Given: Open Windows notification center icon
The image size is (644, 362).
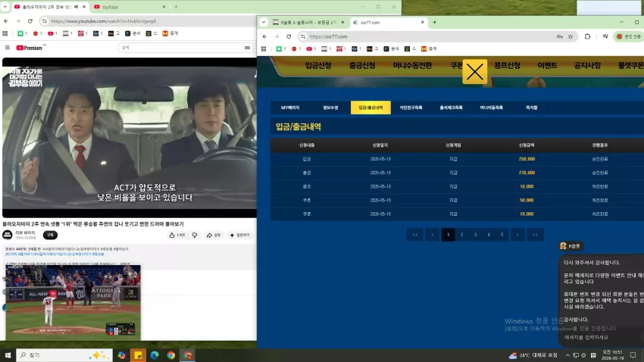Looking at the screenshot, I should click(633, 355).
